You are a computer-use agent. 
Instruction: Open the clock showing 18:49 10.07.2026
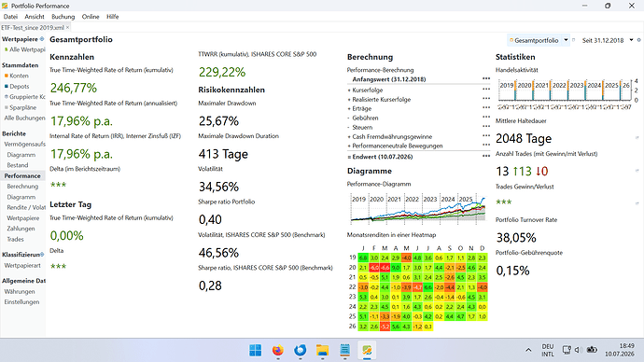tap(620, 350)
